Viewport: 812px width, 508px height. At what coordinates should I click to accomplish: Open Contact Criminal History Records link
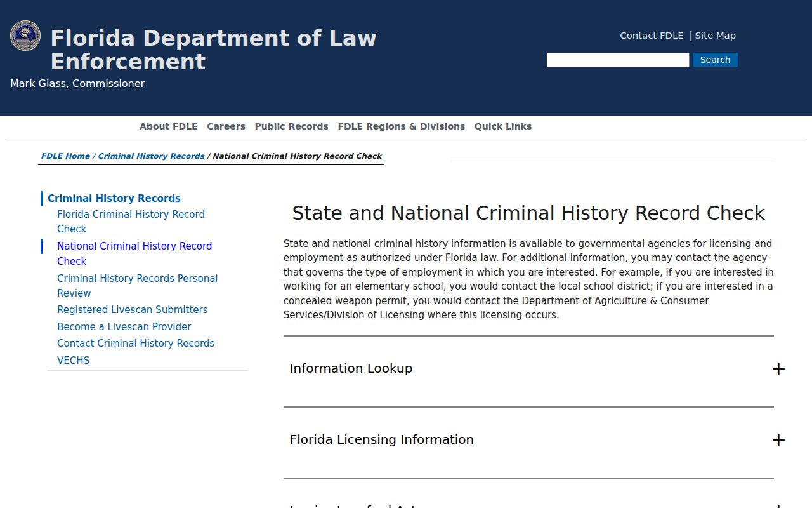pyautogui.click(x=136, y=344)
